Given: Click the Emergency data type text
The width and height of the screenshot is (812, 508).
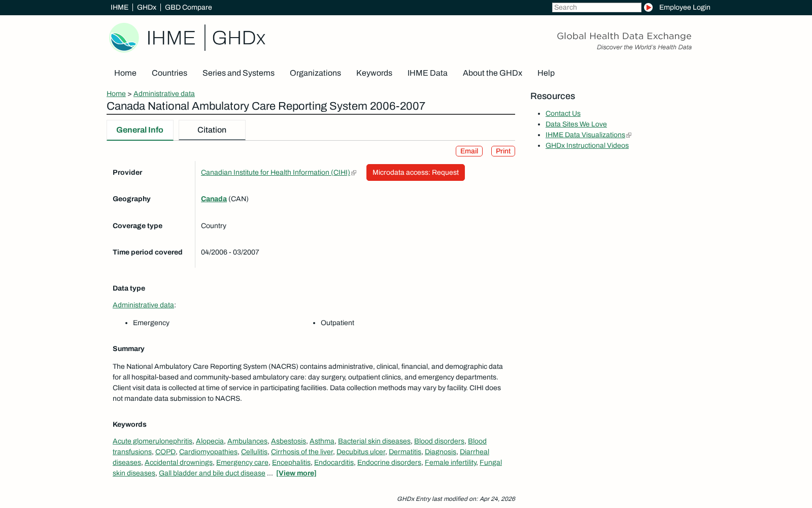Looking at the screenshot, I should click(x=151, y=323).
